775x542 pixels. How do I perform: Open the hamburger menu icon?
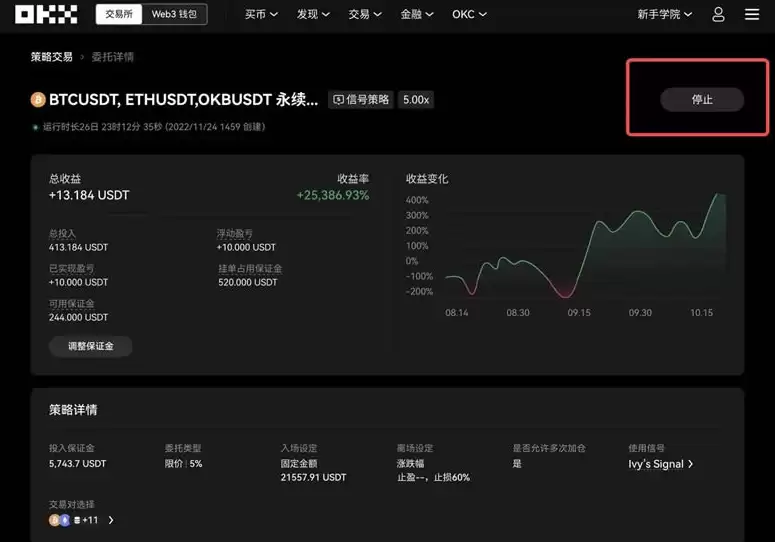coord(752,15)
